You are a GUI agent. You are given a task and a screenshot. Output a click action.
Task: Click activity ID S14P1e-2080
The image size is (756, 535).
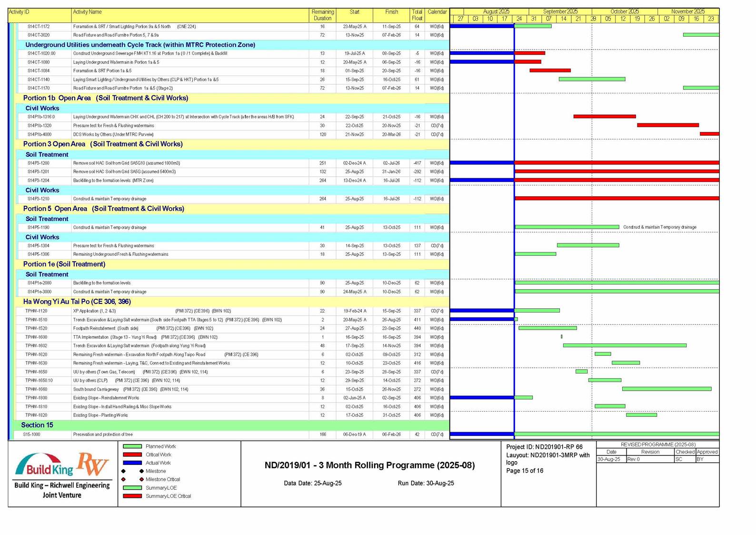click(40, 283)
